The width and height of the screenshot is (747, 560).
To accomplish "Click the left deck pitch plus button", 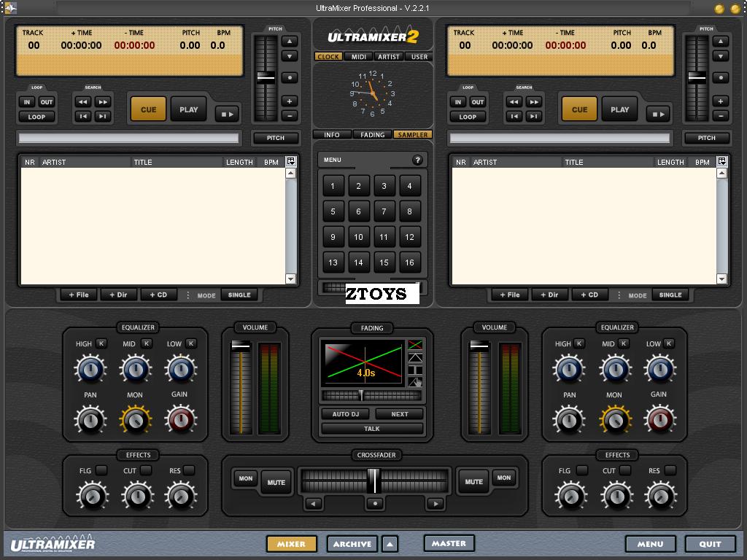I will [x=290, y=101].
